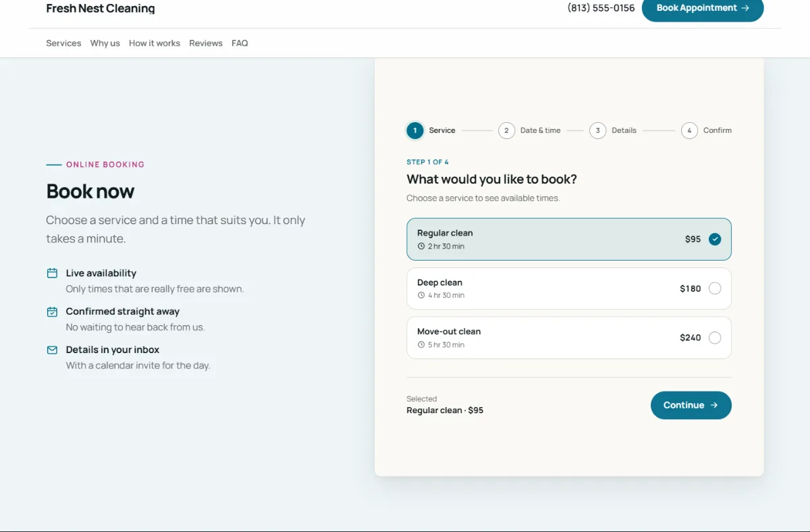Click the Continue button
Screen dimensions: 810x532
tap(691, 405)
